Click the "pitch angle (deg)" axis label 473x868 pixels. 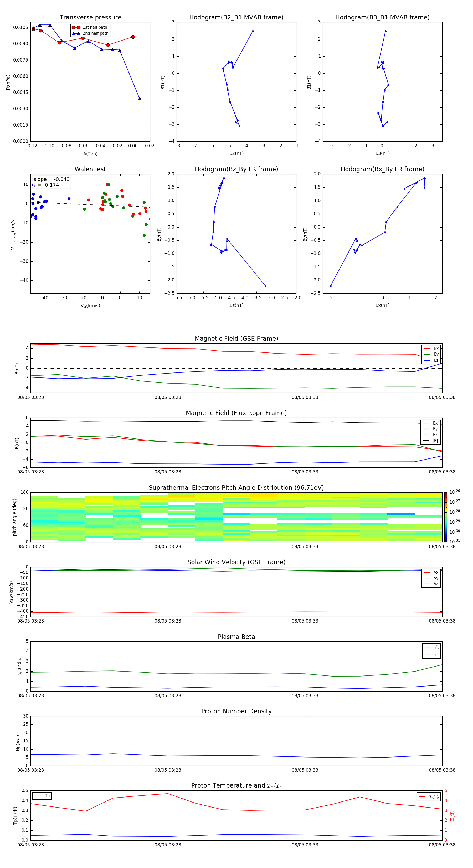click(x=14, y=517)
